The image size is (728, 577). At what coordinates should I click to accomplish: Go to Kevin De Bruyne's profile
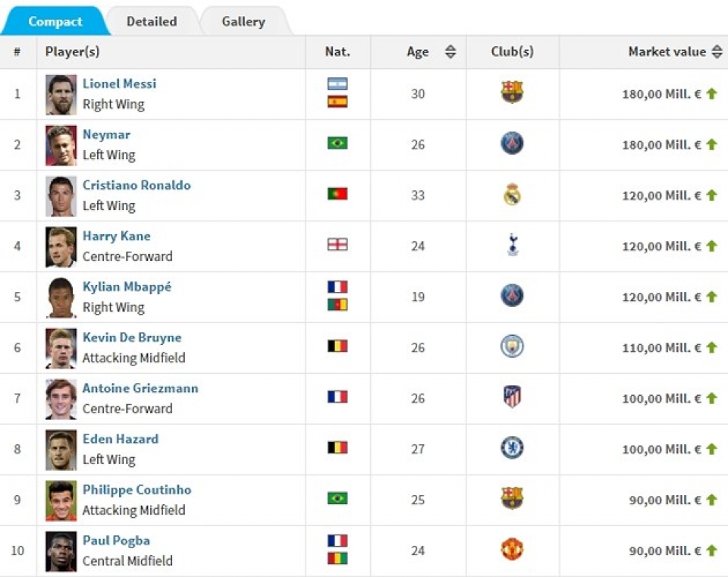tap(132, 337)
